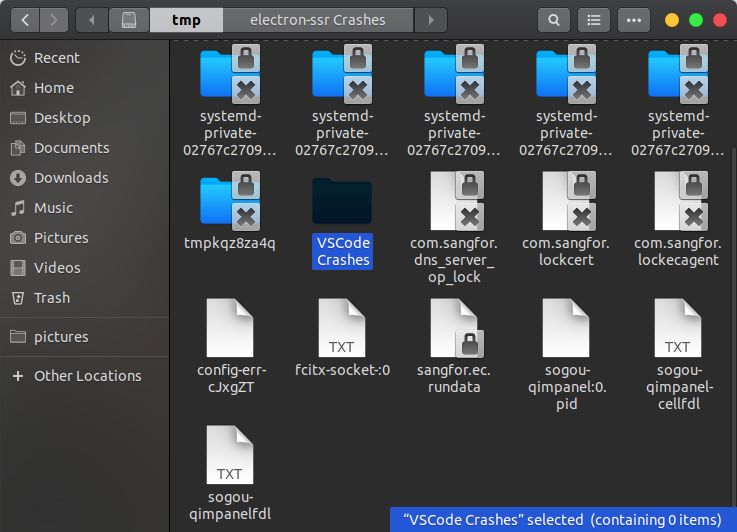This screenshot has height=532, width=737.
Task: Open the pictures bookmark in sidebar
Action: 85,336
